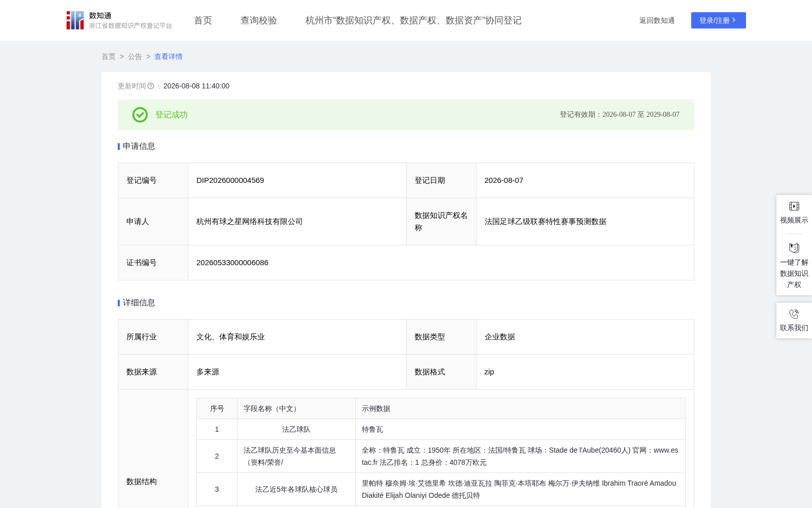Go to the 首页 nav menu item
812x508 pixels.
click(x=203, y=20)
